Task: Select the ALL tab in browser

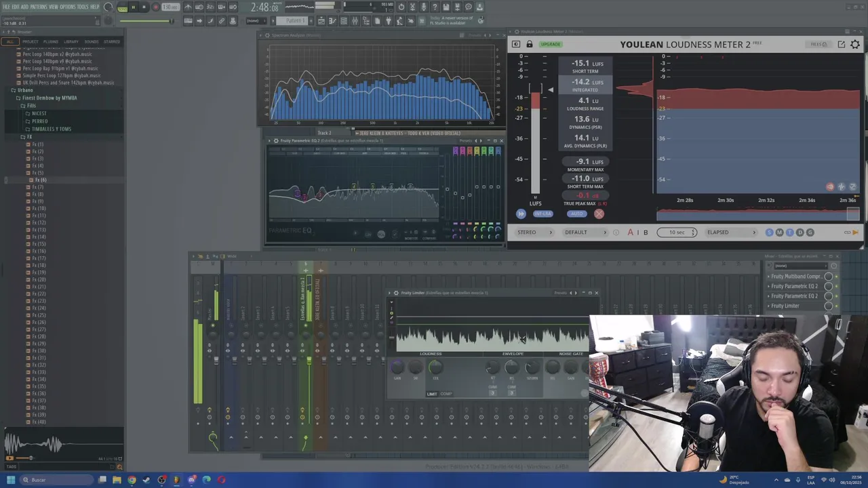Action: (x=9, y=41)
